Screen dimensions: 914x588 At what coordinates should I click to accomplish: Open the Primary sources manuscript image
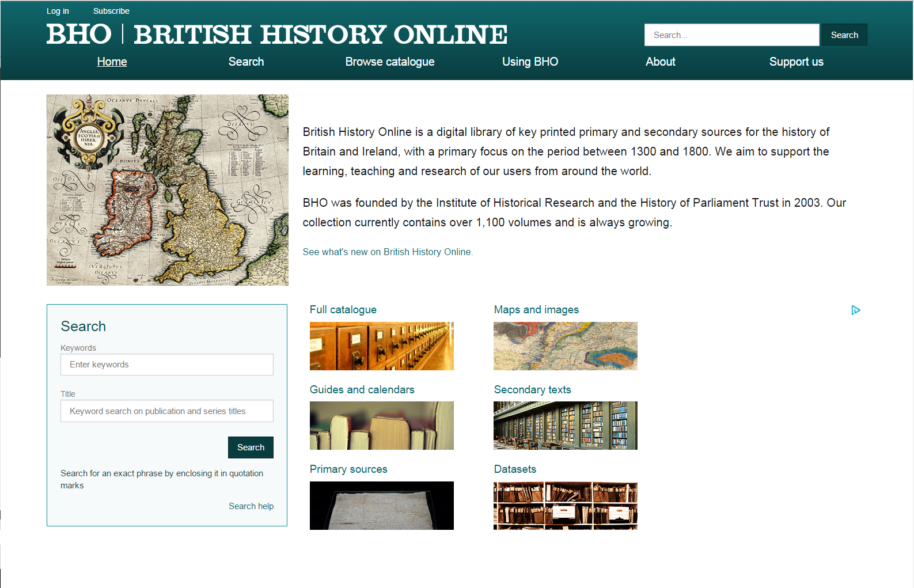(381, 505)
